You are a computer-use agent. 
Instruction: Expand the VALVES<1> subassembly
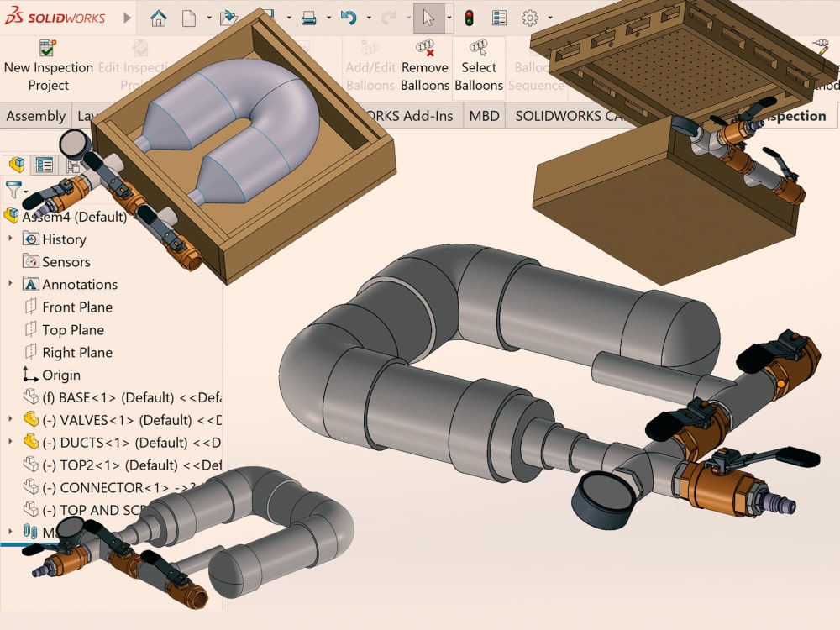10,419
